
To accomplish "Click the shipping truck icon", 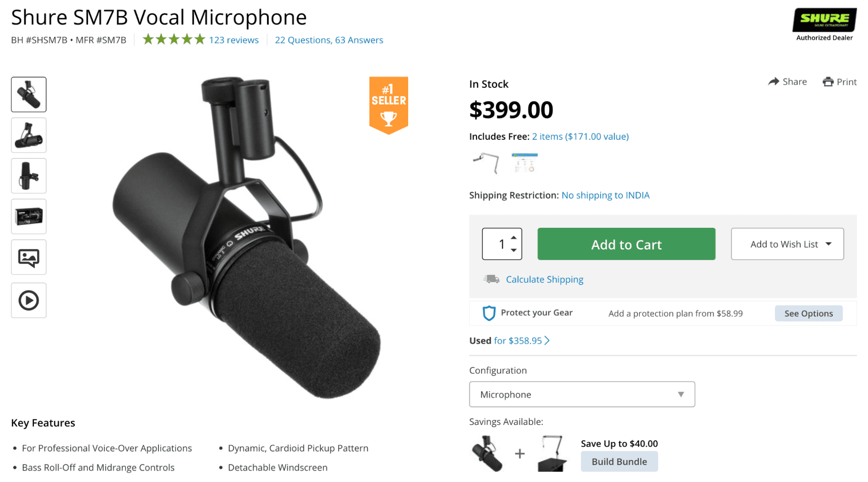I will pos(492,279).
